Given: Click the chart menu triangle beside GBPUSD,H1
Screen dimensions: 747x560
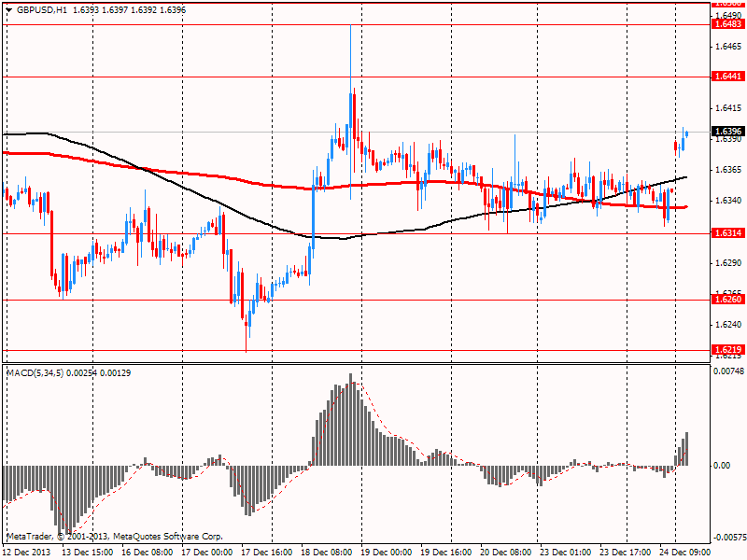Looking at the screenshot, I should 8,10.
